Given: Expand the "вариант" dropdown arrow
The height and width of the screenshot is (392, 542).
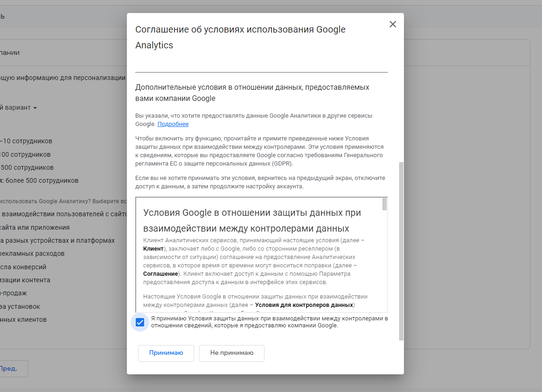Looking at the screenshot, I should 35,108.
